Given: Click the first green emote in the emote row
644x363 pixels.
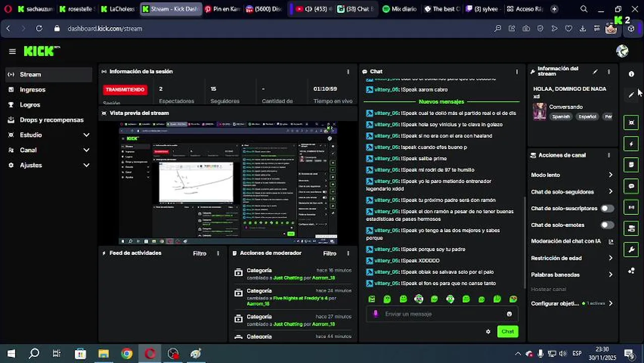Looking at the screenshot, I should (x=372, y=299).
